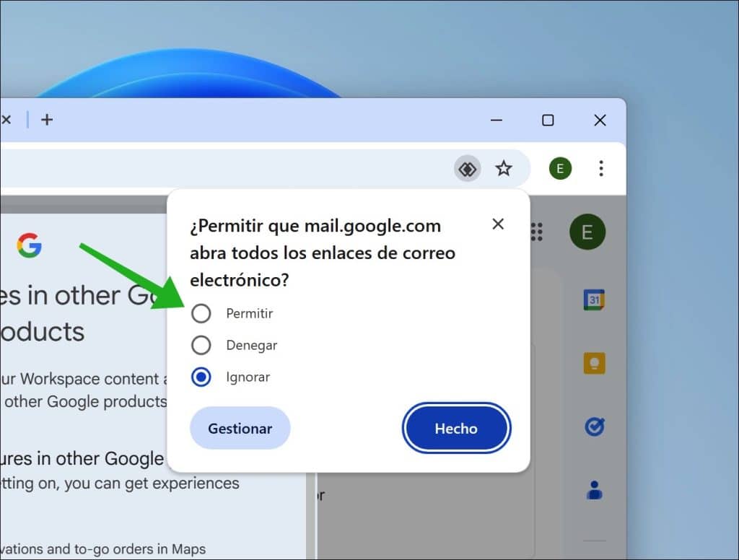Click the Google logo in the dialog

coord(29,245)
